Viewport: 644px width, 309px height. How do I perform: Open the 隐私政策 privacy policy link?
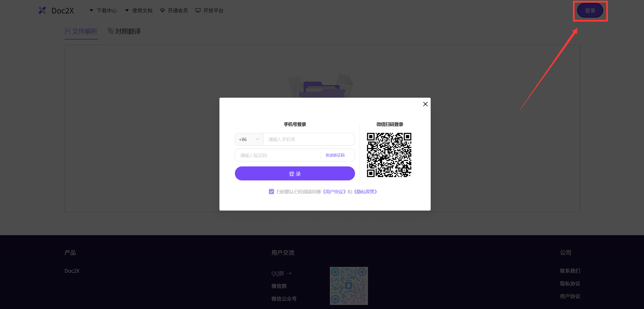tap(365, 192)
